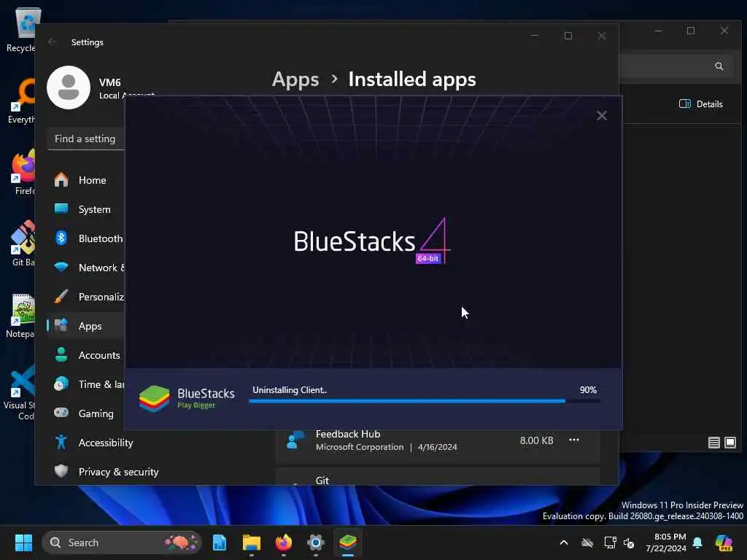Viewport: 747px width, 560px height.
Task: Click the BlueStacks 4 64-bit logo
Action: point(371,241)
